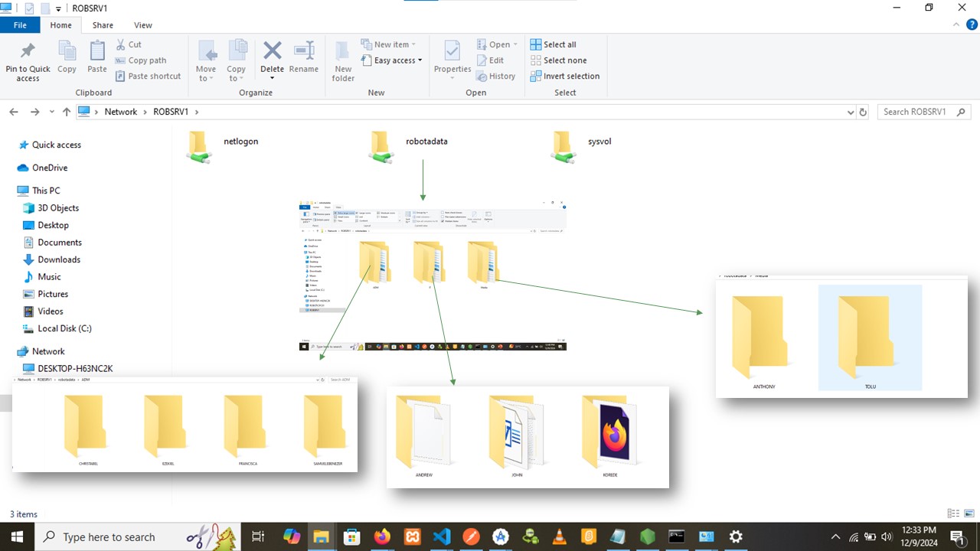The width and height of the screenshot is (980, 551).
Task: Click the Select all option
Action: point(560,44)
